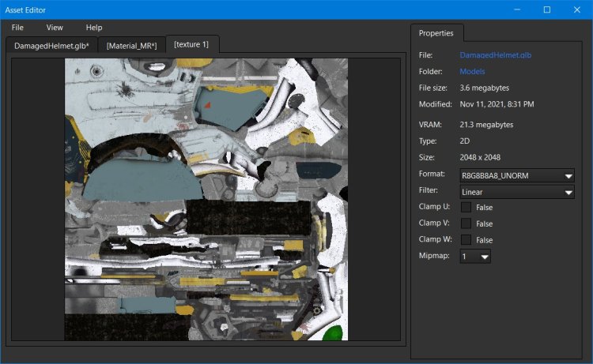Close the Asset Editor window
This screenshot has height=364, width=593.
(x=576, y=9)
